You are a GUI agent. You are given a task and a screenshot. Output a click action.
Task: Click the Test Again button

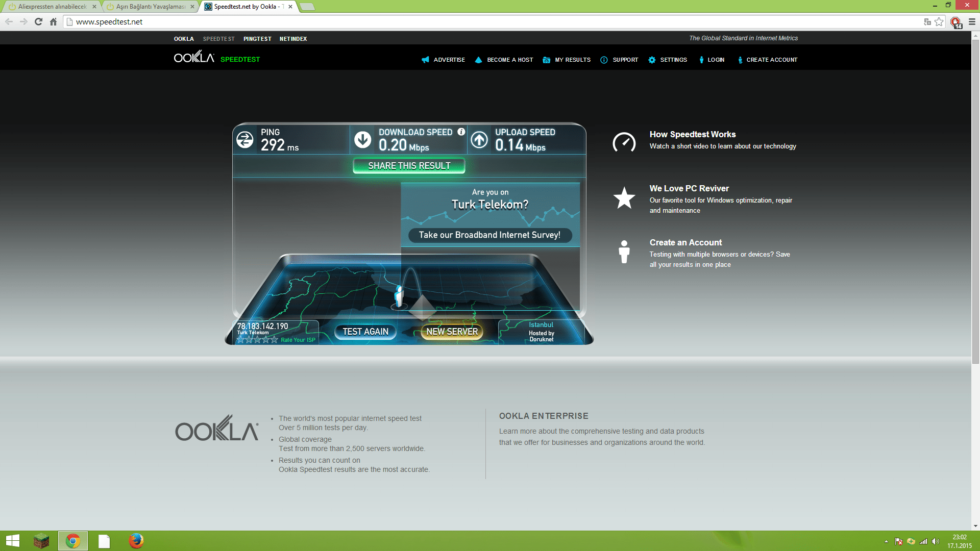(365, 332)
